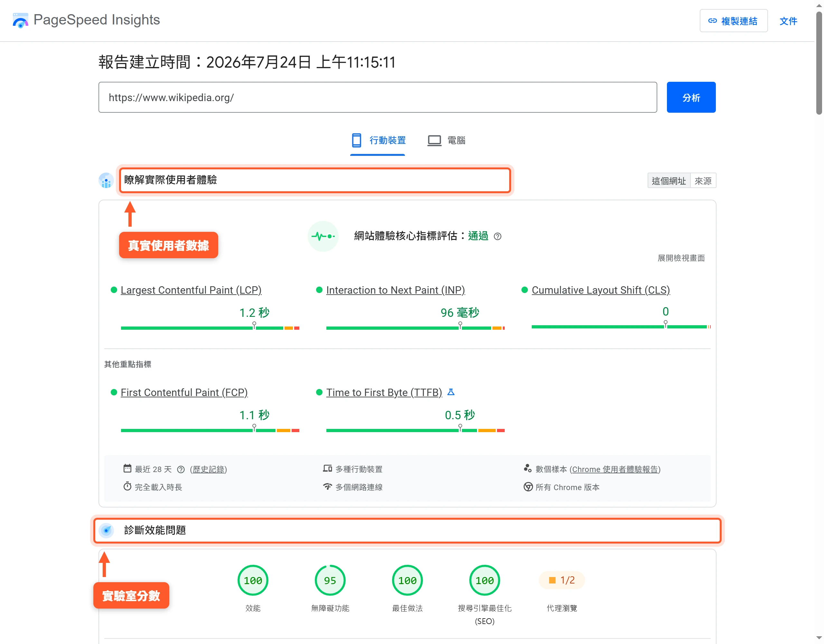Click the experimental flask icon beside TTFB
This screenshot has width=824, height=644.
(451, 392)
